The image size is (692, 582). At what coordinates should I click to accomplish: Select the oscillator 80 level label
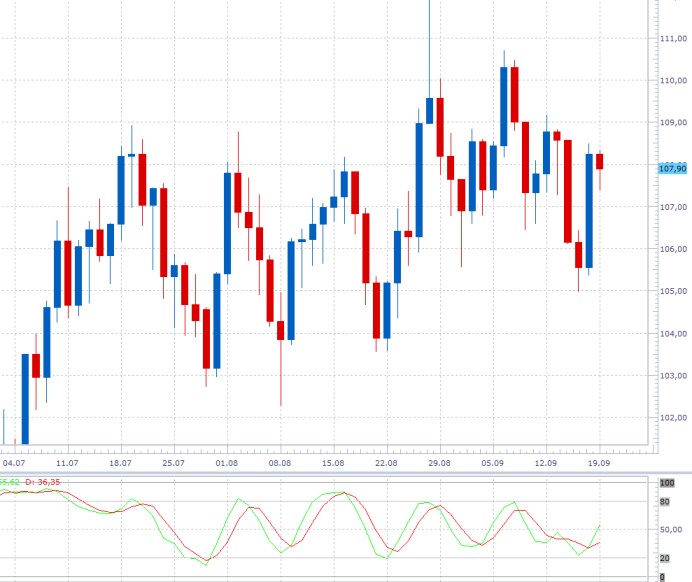tap(665, 502)
